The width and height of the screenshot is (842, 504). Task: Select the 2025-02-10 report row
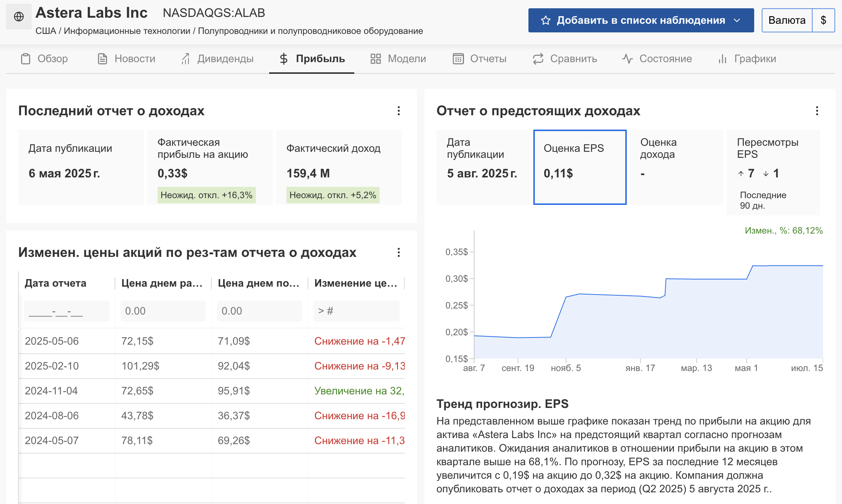point(212,366)
